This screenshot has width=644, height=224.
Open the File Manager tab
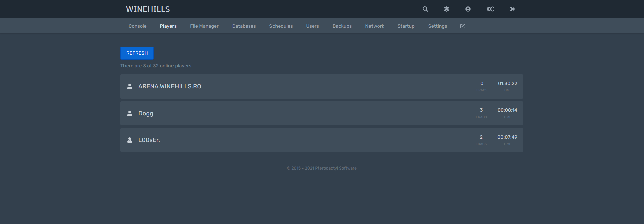click(204, 26)
